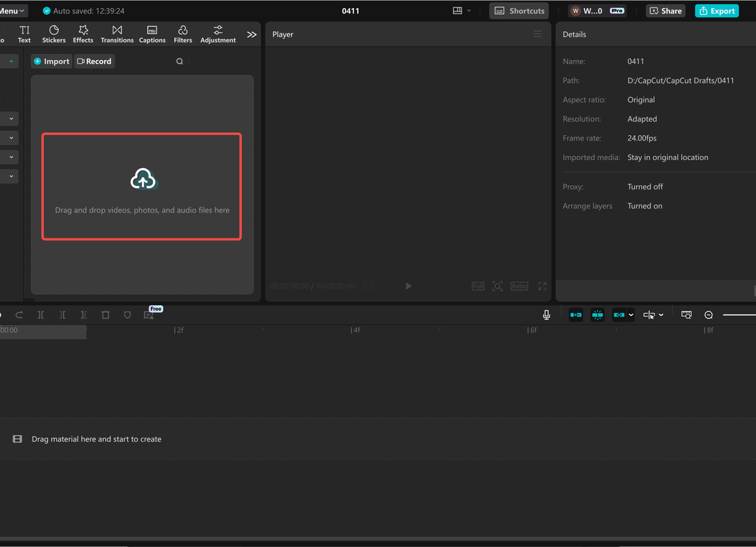This screenshot has width=756, height=547.
Task: Click the search icon in media panel
Action: click(180, 61)
